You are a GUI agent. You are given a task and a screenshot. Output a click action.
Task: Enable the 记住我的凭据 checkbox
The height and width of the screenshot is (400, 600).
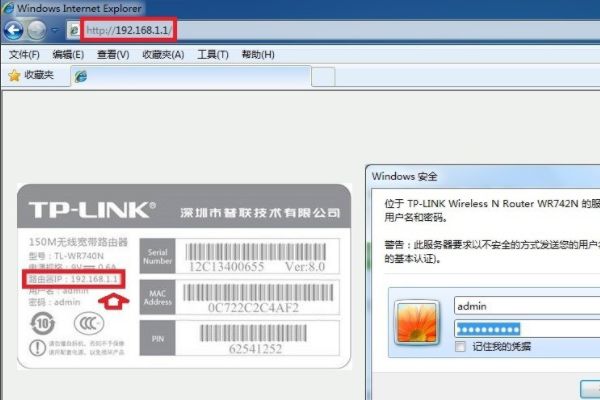[460, 346]
